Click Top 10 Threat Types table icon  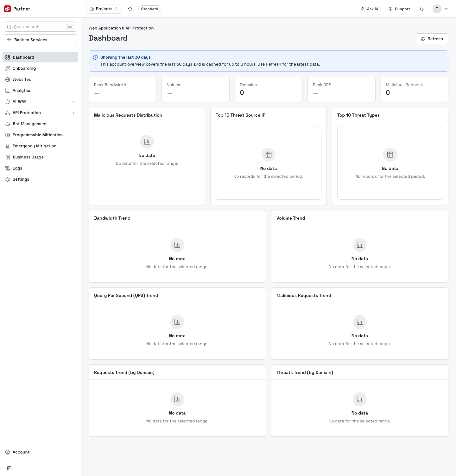(x=390, y=155)
